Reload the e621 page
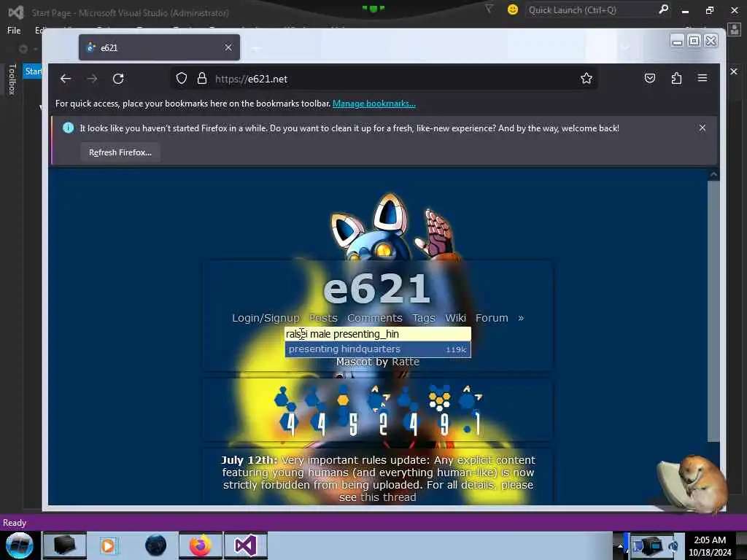Image resolution: width=747 pixels, height=560 pixels. (118, 79)
